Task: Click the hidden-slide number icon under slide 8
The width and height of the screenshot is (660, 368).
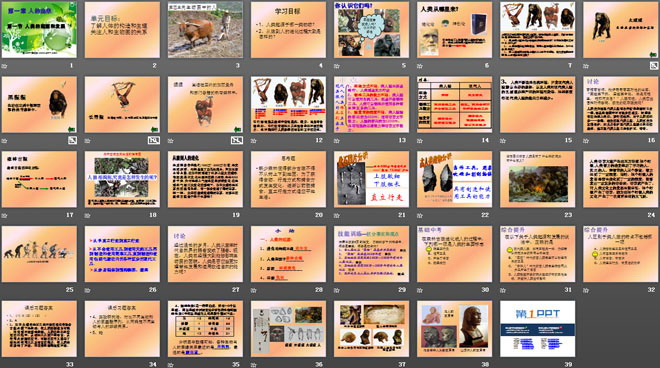Action: pyautogui.click(x=654, y=66)
